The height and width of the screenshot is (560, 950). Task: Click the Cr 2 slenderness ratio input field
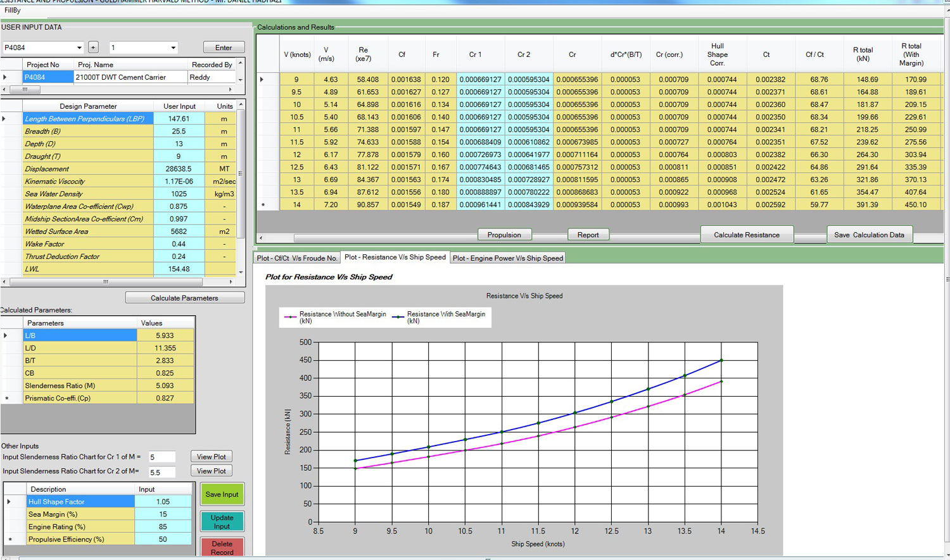(162, 472)
